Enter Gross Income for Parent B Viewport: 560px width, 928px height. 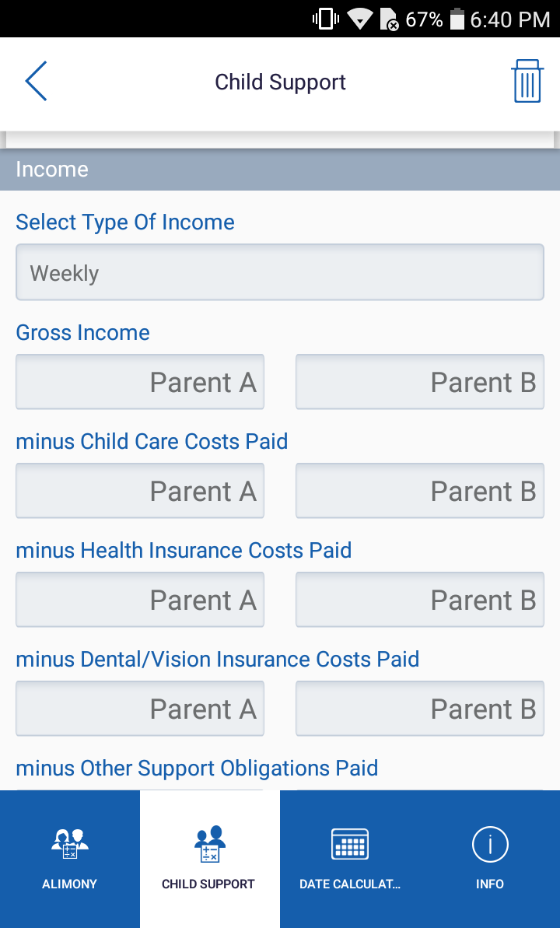pos(419,382)
